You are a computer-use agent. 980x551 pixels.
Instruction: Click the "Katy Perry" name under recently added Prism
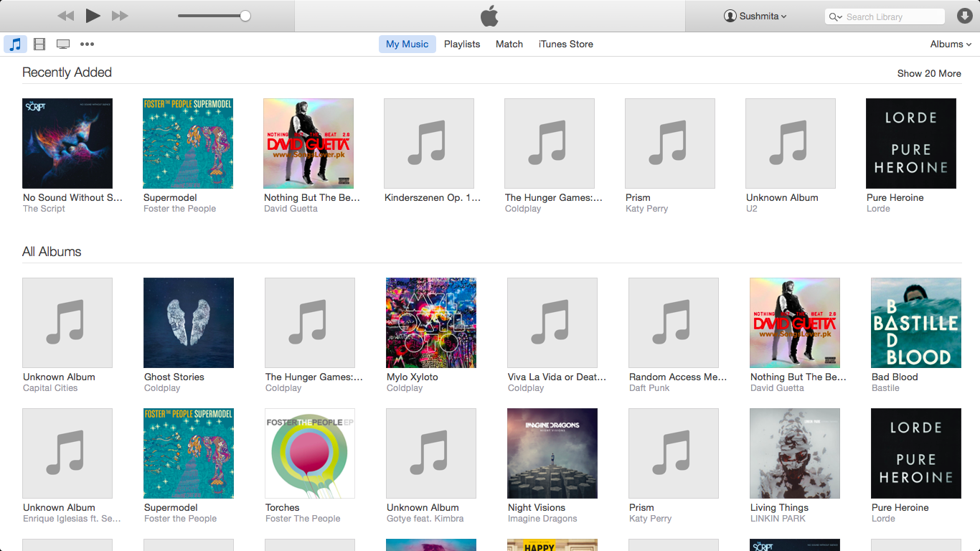coord(646,209)
